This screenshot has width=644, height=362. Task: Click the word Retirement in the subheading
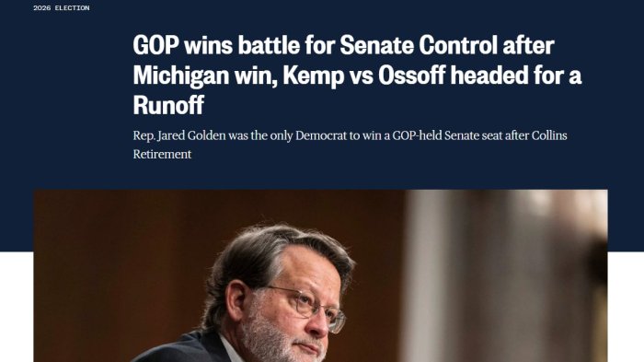coord(162,154)
